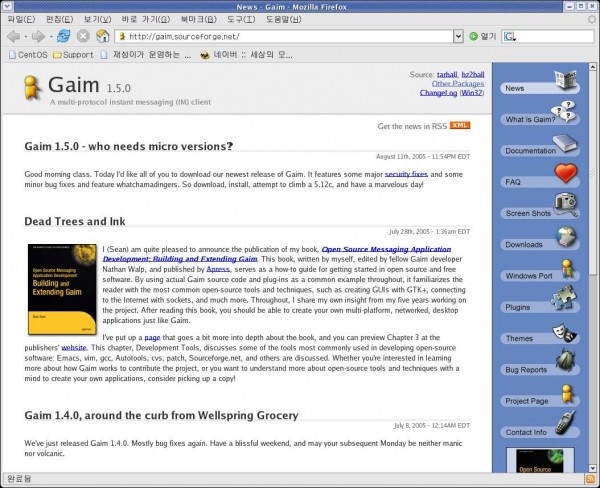Click the Gaim site icon in address bar
The width and height of the screenshot is (600, 488).
(122, 36)
